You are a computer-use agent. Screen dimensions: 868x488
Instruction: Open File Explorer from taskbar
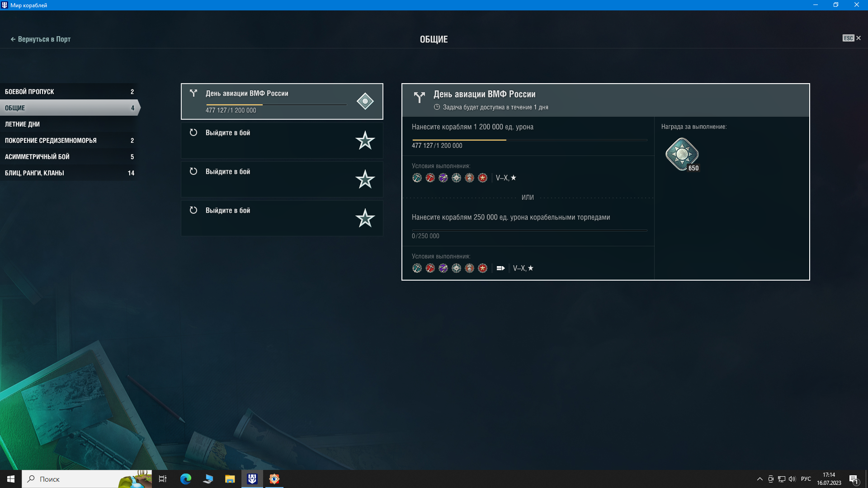pyautogui.click(x=230, y=479)
